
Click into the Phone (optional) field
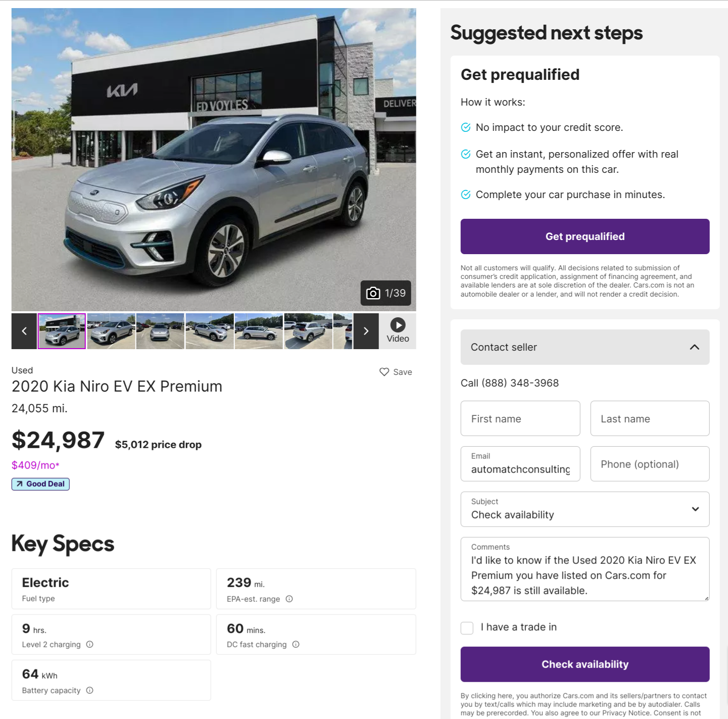pos(649,464)
